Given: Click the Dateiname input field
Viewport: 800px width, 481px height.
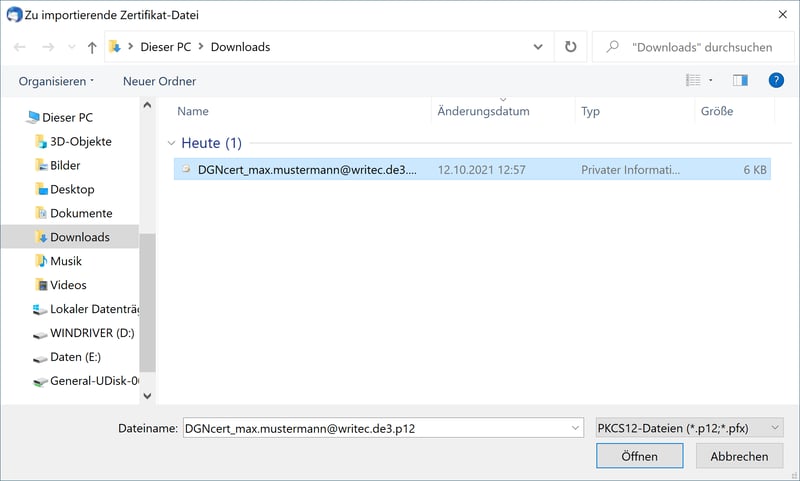Looking at the screenshot, I should 375,428.
